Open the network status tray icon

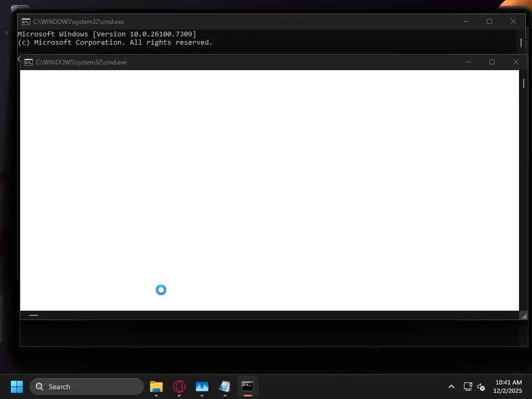[468, 387]
